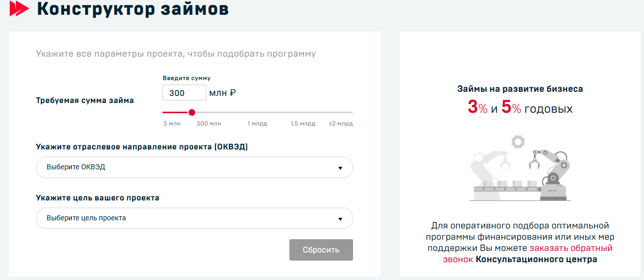Screen dimensions: 644x280
Task: Click the ОКВЭД dropdown arrow icon
Action: point(340,168)
